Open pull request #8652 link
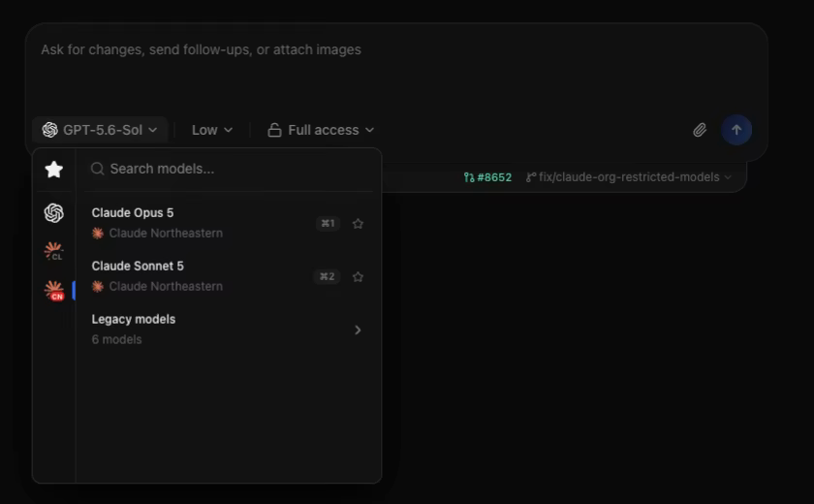The width and height of the screenshot is (814, 504). [x=488, y=177]
